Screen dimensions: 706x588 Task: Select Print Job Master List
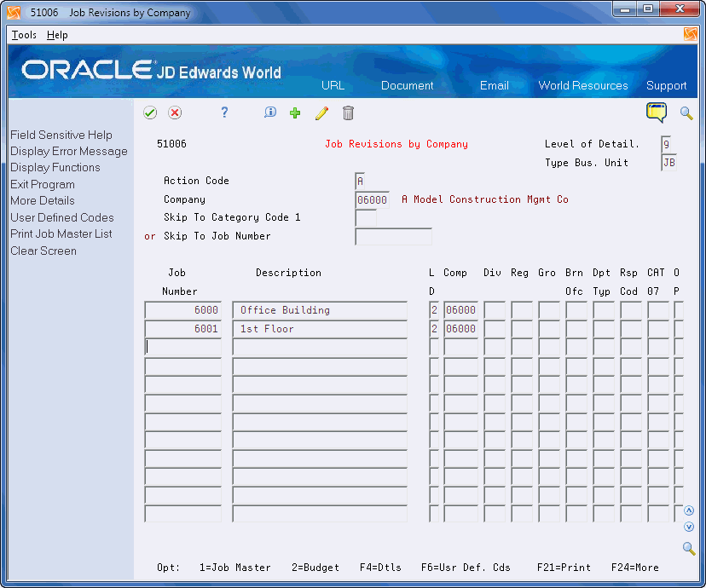pyautogui.click(x=61, y=234)
